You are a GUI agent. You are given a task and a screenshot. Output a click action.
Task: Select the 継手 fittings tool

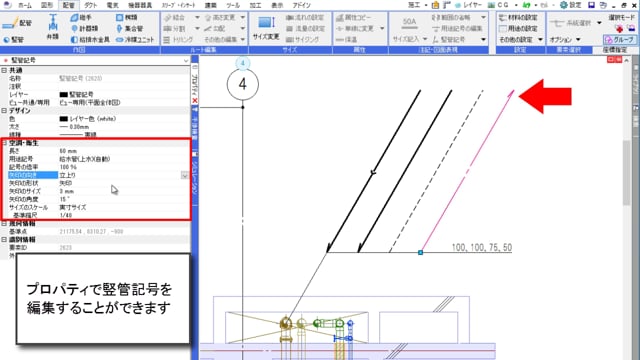(81, 18)
